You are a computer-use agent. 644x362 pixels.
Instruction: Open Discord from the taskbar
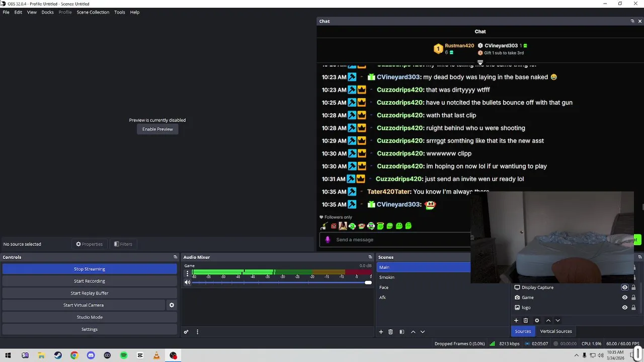[x=91, y=355]
